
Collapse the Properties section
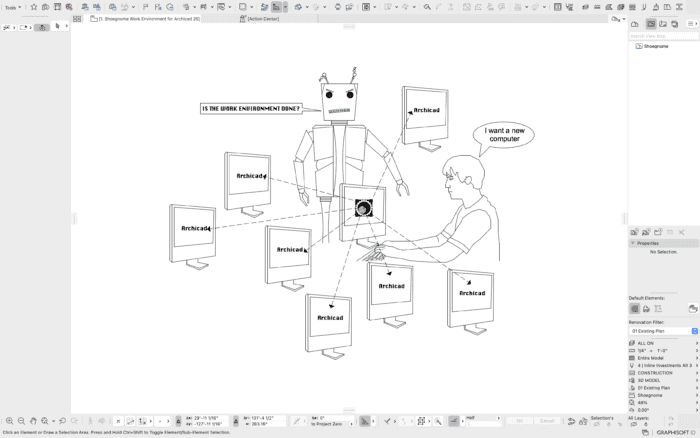632,243
